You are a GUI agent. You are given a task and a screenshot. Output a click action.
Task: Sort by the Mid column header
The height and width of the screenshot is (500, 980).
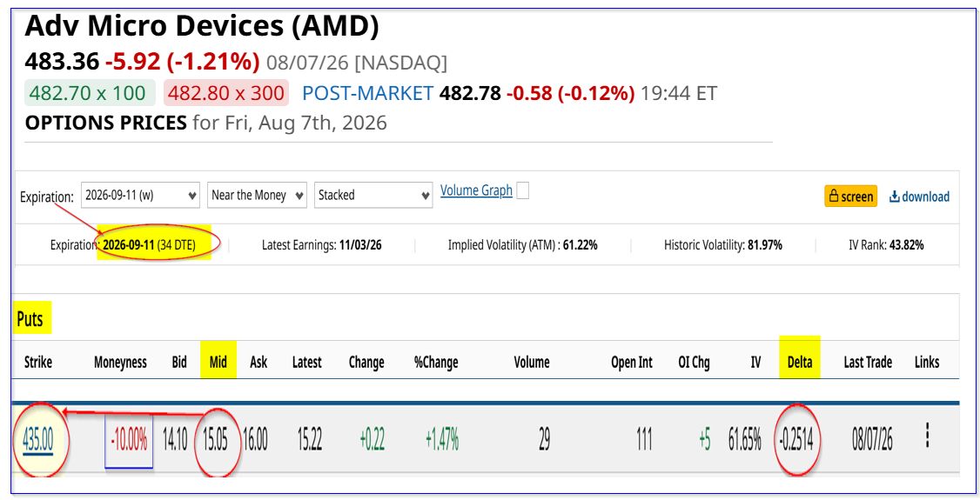218,362
